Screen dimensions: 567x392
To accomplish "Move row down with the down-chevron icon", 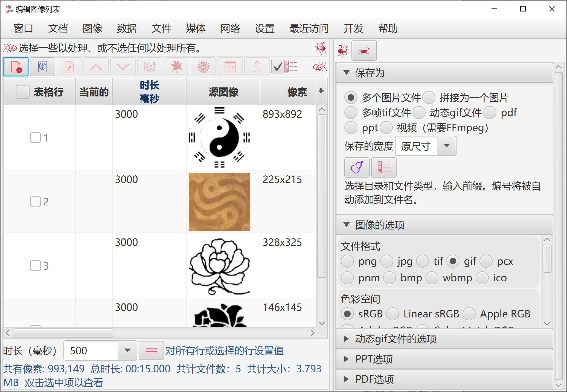I will (123, 67).
